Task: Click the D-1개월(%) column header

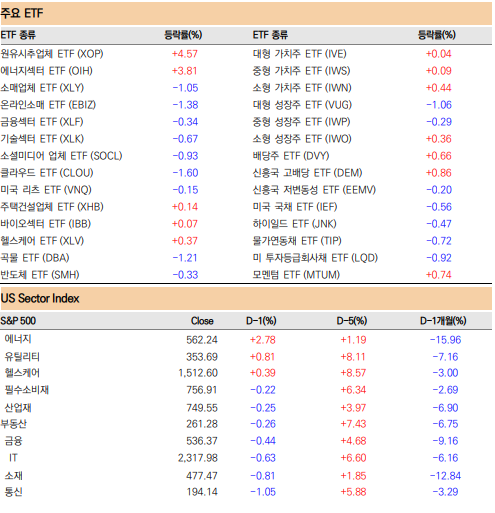Action: pos(443,321)
